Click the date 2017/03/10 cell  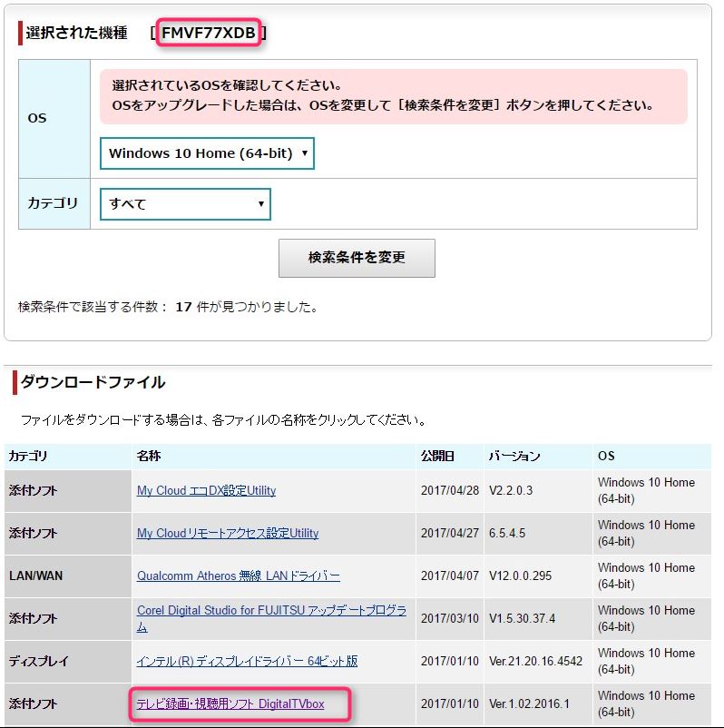450,618
